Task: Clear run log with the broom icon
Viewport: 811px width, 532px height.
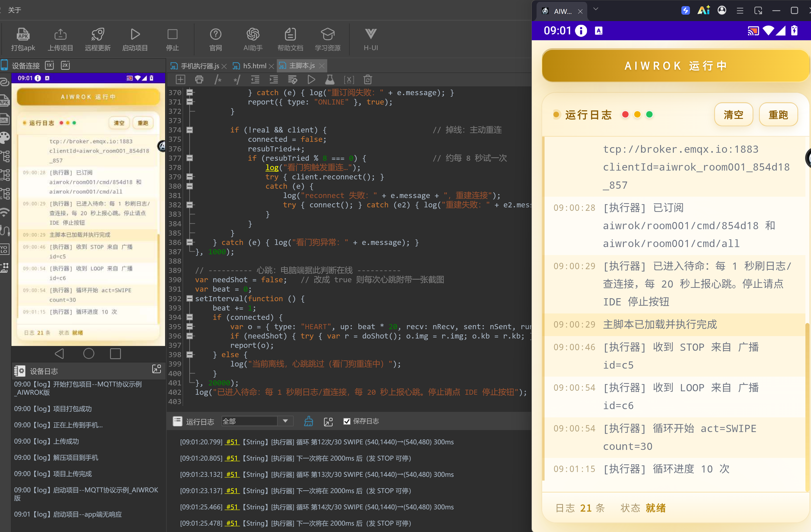Action: (x=308, y=421)
